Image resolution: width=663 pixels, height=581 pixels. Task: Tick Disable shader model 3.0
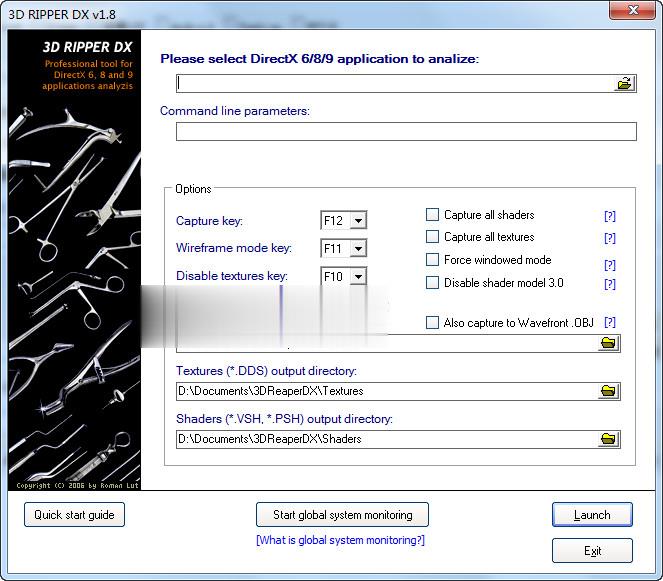[x=432, y=282]
